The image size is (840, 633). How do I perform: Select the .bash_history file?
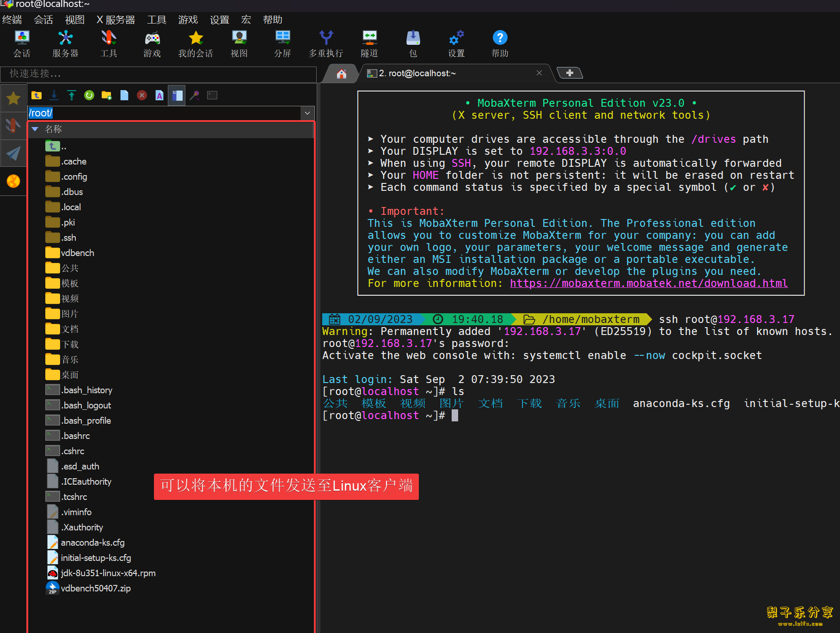click(79, 390)
